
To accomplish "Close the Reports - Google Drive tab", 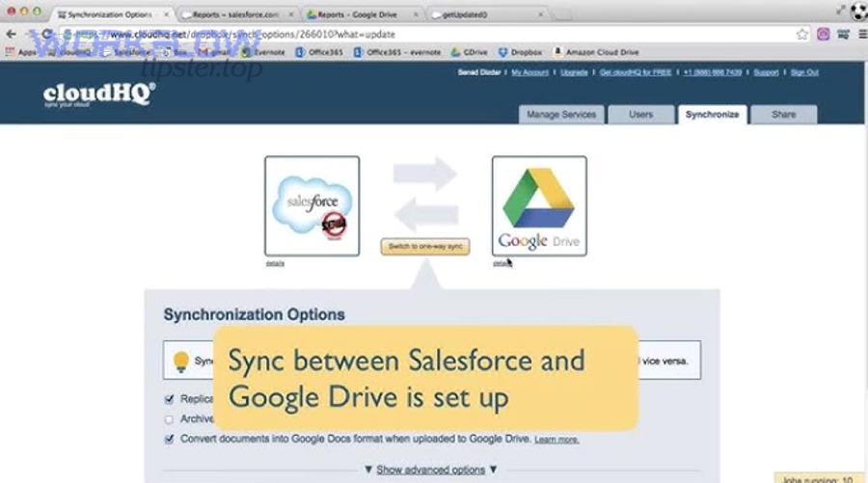I will pos(416,14).
